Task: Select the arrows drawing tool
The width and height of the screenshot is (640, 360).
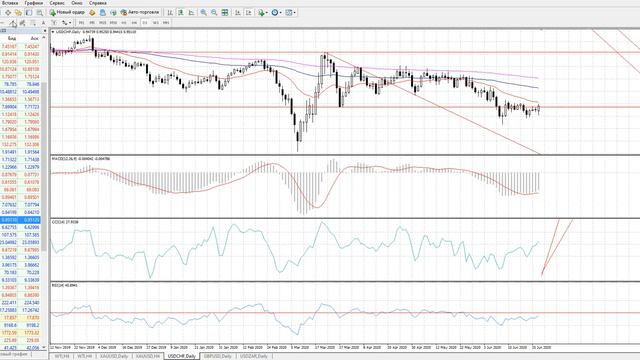Action: (x=64, y=23)
